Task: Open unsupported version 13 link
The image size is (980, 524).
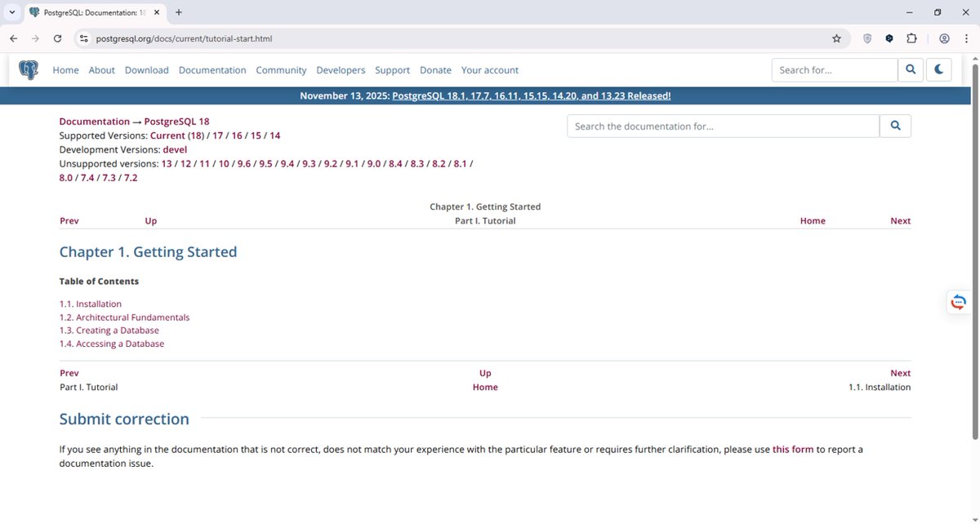Action: (x=167, y=163)
